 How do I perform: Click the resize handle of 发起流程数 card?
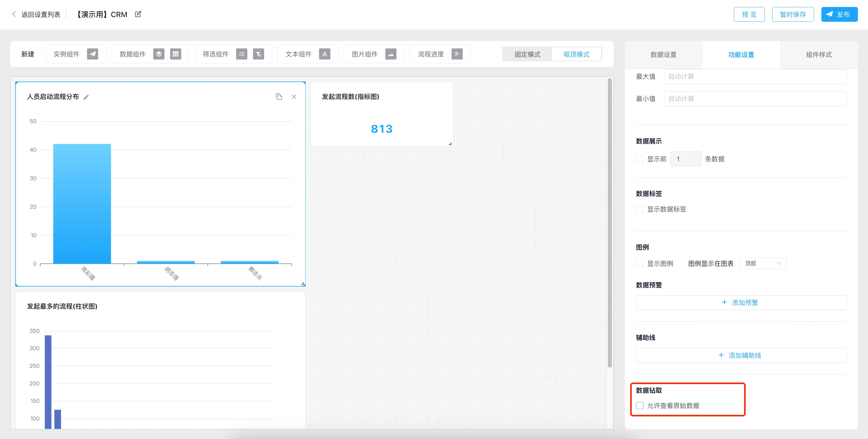[x=450, y=143]
